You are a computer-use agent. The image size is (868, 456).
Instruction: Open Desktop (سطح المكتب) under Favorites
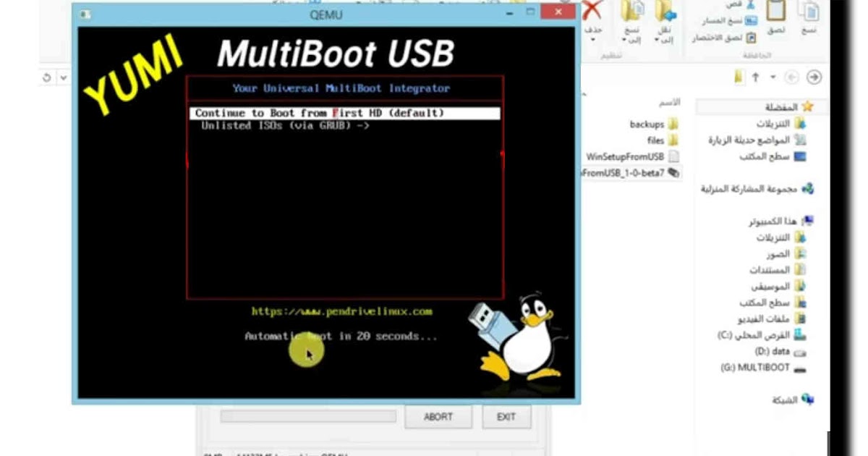tap(773, 156)
